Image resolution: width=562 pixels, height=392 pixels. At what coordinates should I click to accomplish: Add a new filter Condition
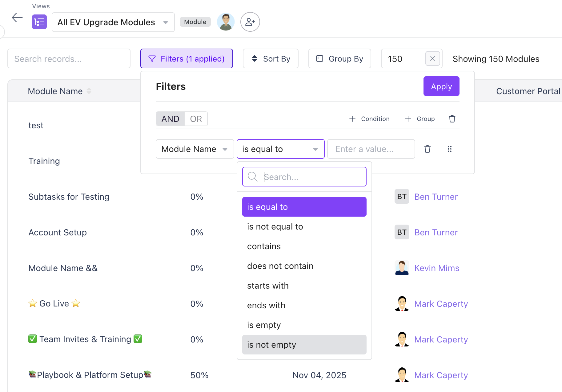(369, 119)
